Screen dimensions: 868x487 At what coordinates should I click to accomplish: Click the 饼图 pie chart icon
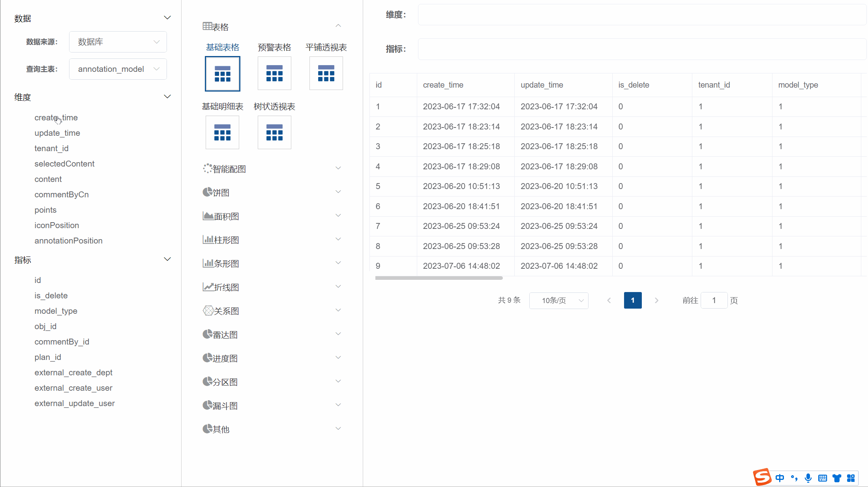tap(208, 192)
